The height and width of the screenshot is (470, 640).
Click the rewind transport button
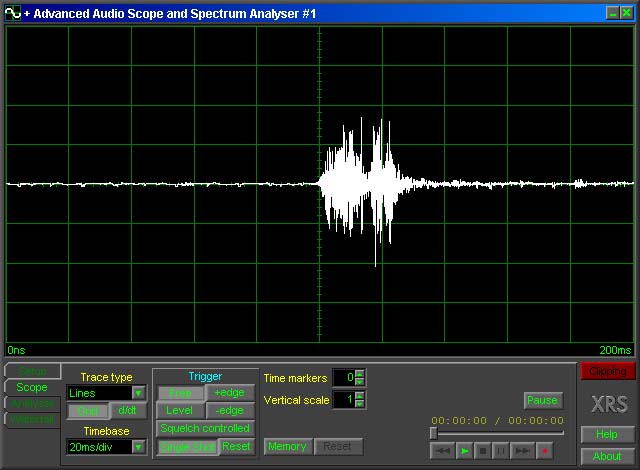[x=442, y=451]
